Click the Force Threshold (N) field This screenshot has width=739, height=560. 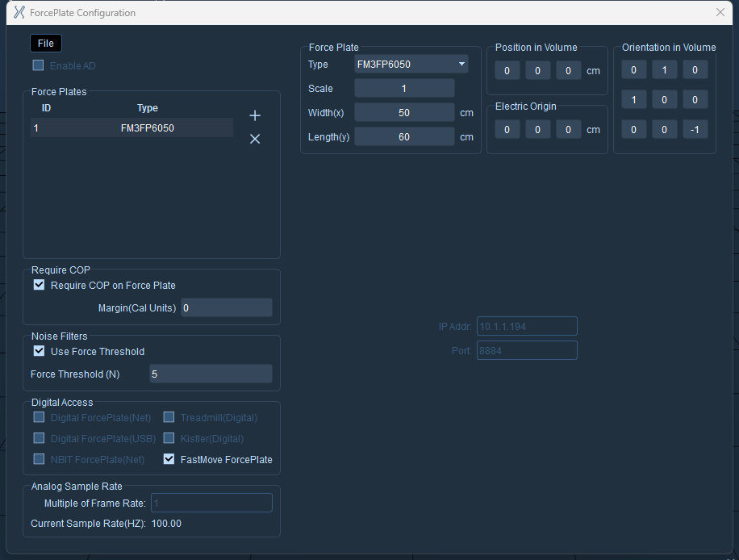point(211,374)
